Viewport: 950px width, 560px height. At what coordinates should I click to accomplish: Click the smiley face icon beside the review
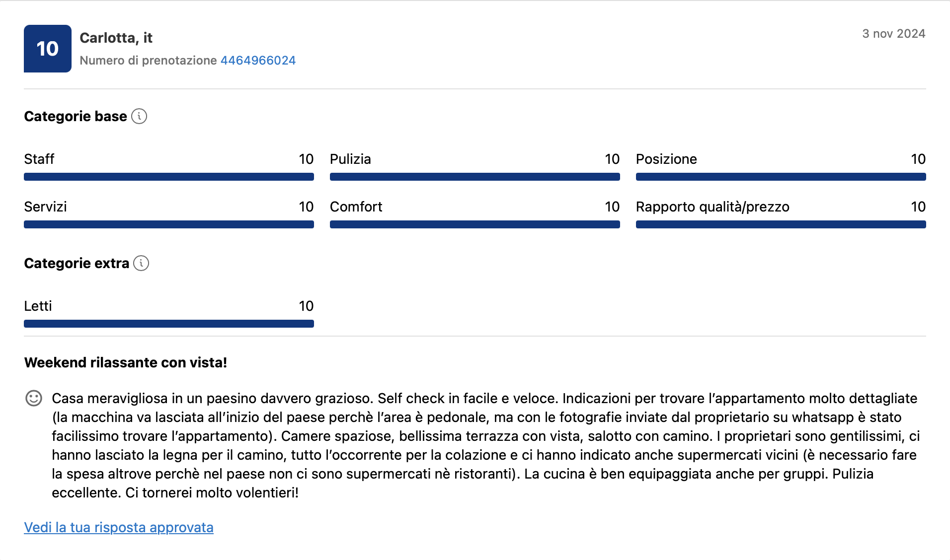point(34,397)
